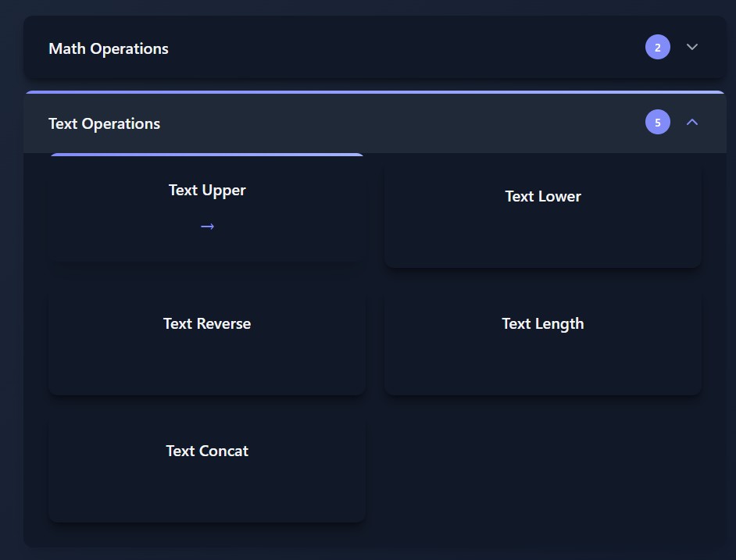Expand Math Operations using the down chevron
The image size is (736, 560).
coord(691,48)
